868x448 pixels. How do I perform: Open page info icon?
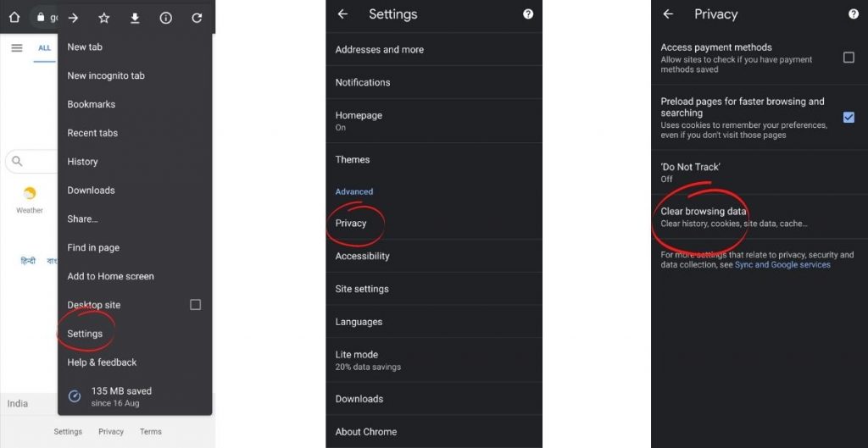166,18
